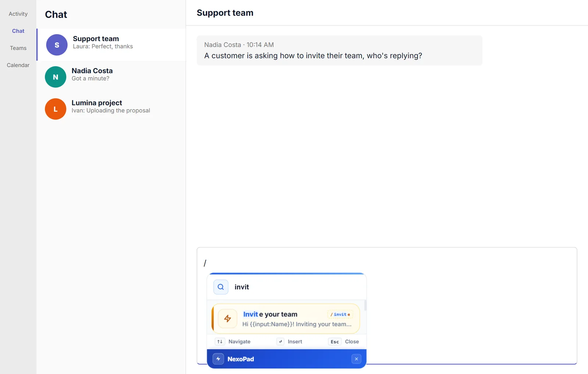Screen dimensions: 588x374
Task: Open the Activity section in the sidebar
Action: click(18, 14)
